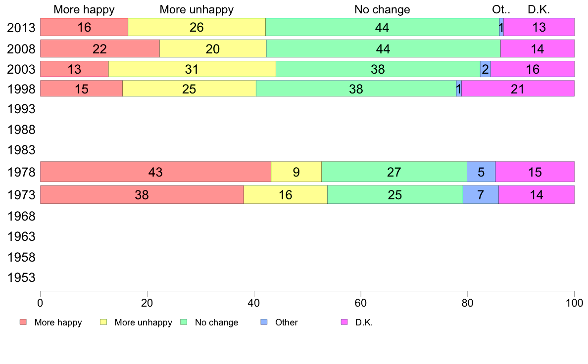Click the yellow More unhappy legend swatch
Screen dimensions: 588x364
pos(103,322)
